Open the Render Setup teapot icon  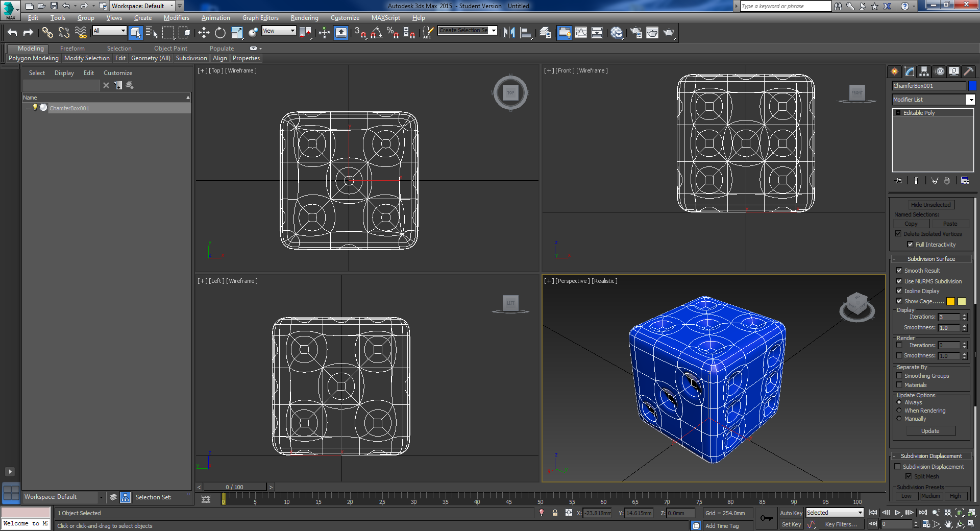(x=636, y=33)
